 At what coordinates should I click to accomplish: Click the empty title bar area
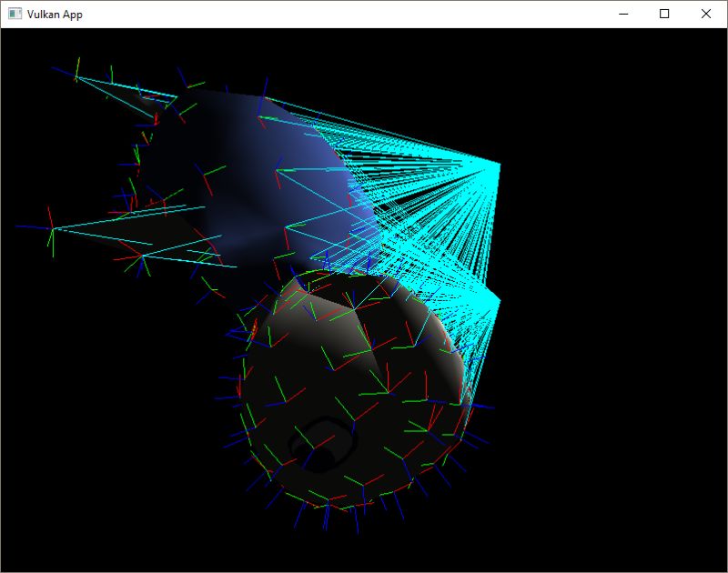pos(364,15)
